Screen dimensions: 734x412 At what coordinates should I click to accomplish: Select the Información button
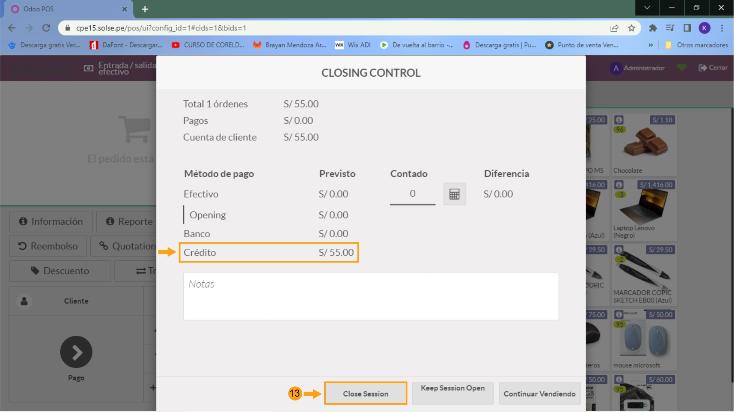(x=50, y=222)
